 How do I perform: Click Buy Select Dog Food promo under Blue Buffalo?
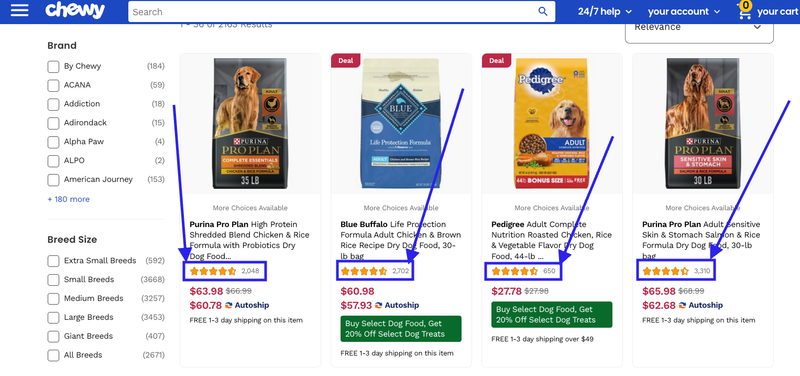(x=401, y=329)
